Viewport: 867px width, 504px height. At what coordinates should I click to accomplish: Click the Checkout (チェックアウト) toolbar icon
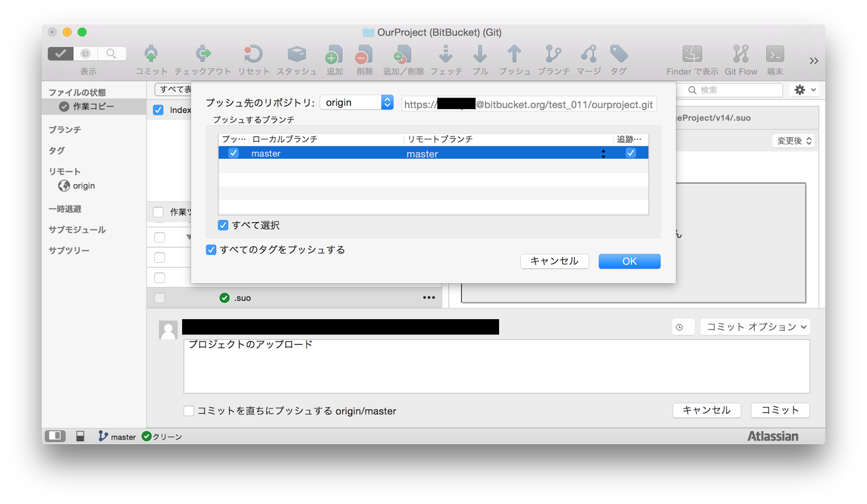[203, 54]
